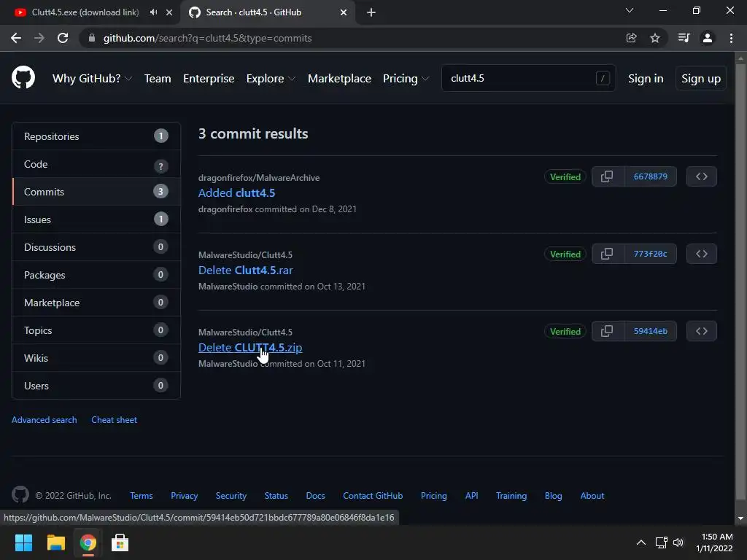Open Contact GitHub footer link

click(x=373, y=496)
